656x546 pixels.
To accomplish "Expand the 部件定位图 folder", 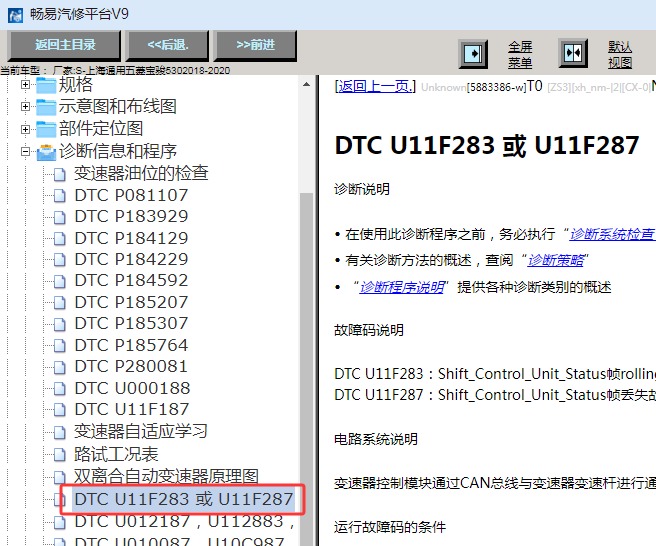I will pyautogui.click(x=25, y=129).
